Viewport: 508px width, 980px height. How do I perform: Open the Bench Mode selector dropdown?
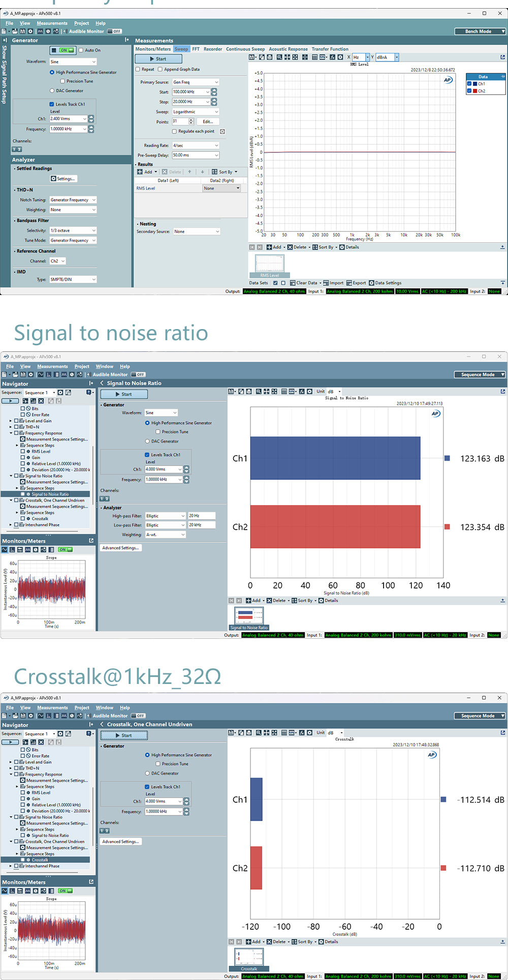point(480,31)
